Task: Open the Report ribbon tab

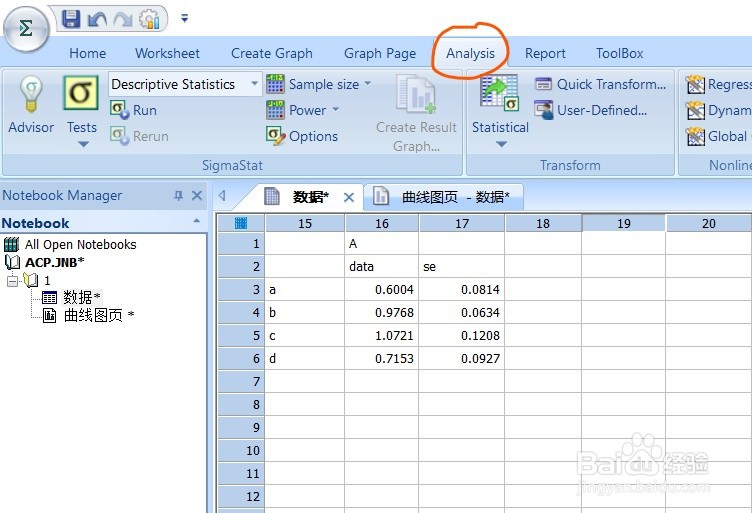Action: tap(545, 53)
